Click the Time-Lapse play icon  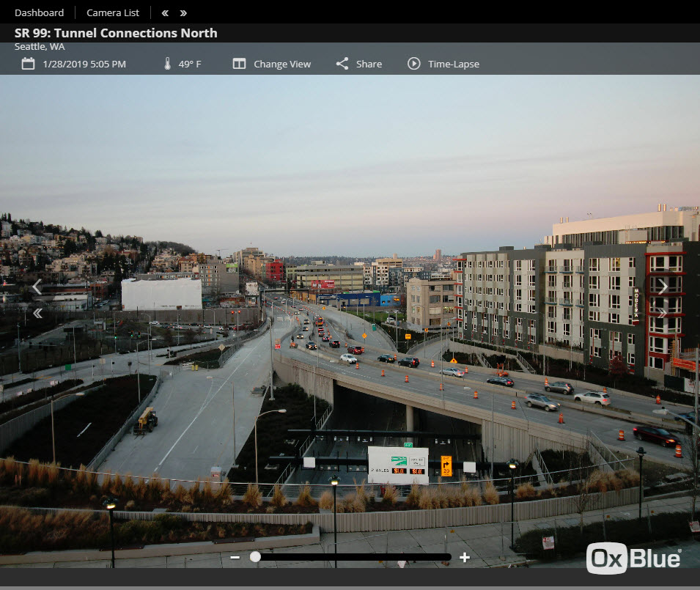pyautogui.click(x=414, y=64)
